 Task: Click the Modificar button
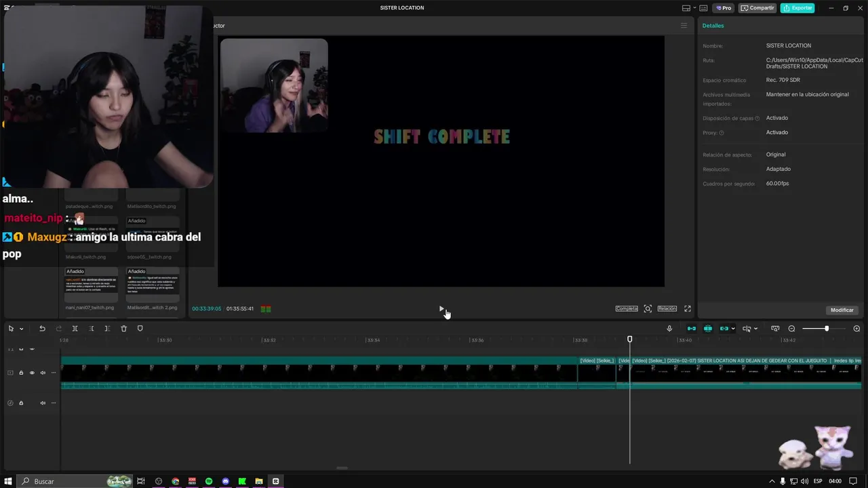click(842, 310)
